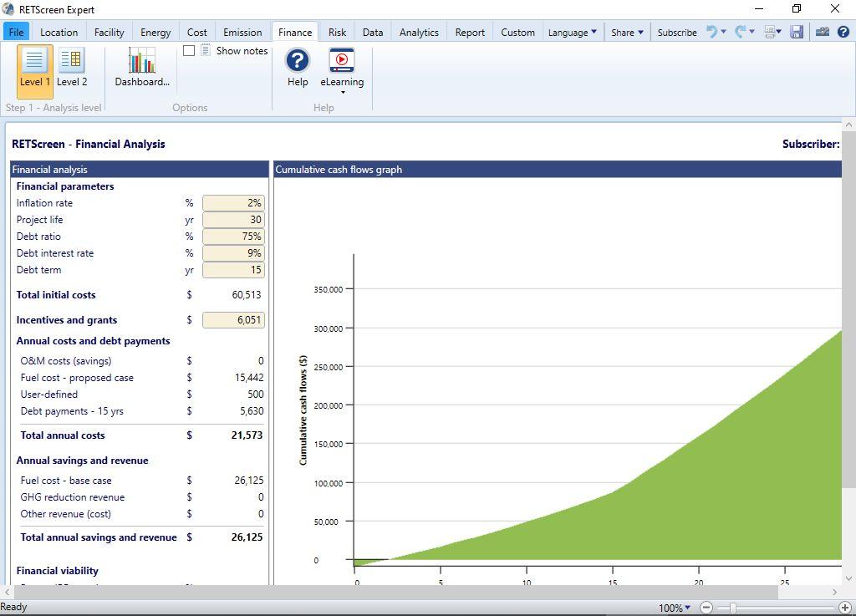Click the Save floppy disk icon
This screenshot has width=856, height=616.
[797, 33]
